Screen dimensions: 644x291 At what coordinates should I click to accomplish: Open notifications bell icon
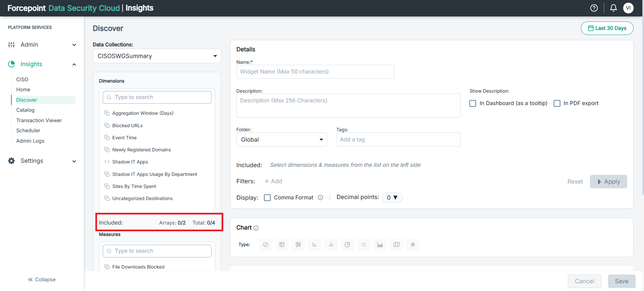(613, 8)
